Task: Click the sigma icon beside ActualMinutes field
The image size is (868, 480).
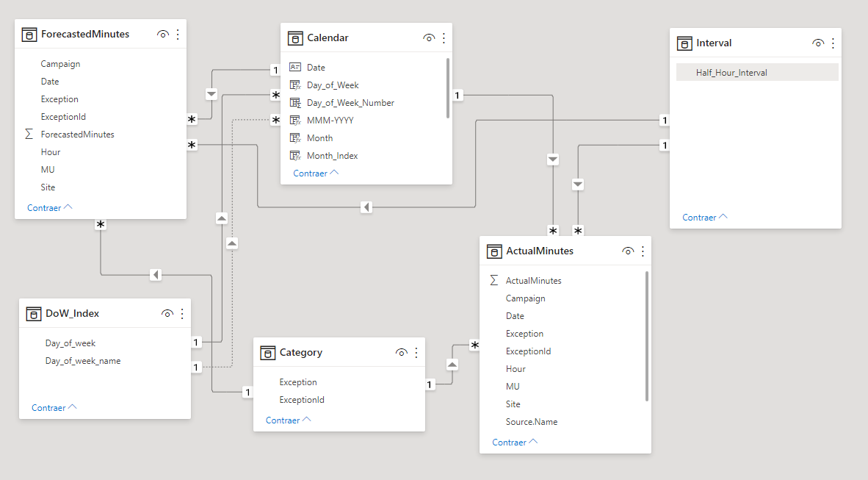Action: click(x=493, y=281)
